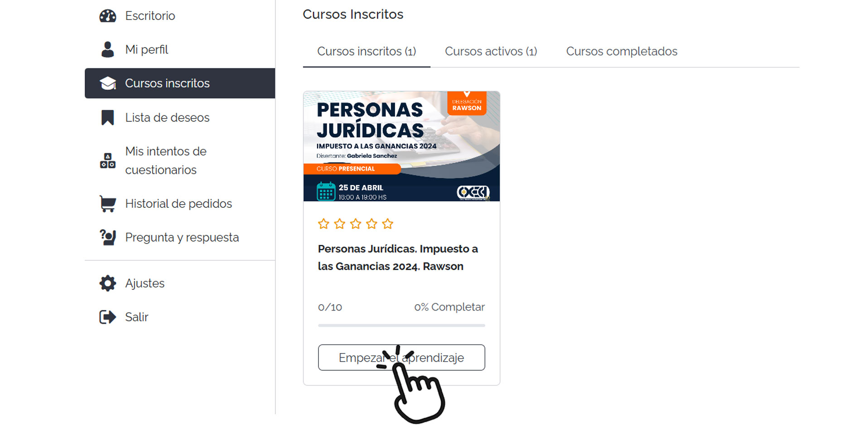
Task: Open the Personas Jurídicas course title link
Action: click(x=398, y=258)
